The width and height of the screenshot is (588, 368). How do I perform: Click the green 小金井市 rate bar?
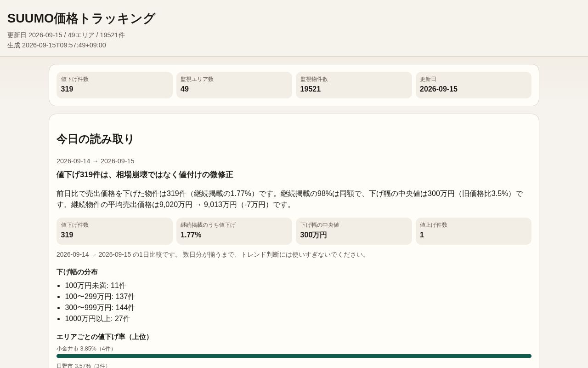tap(294, 356)
